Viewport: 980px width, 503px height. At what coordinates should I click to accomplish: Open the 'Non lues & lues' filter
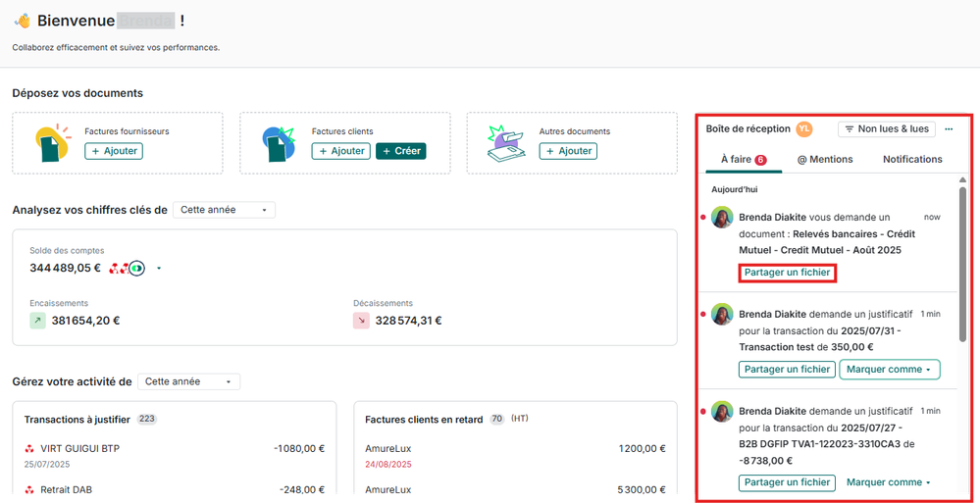[886, 129]
